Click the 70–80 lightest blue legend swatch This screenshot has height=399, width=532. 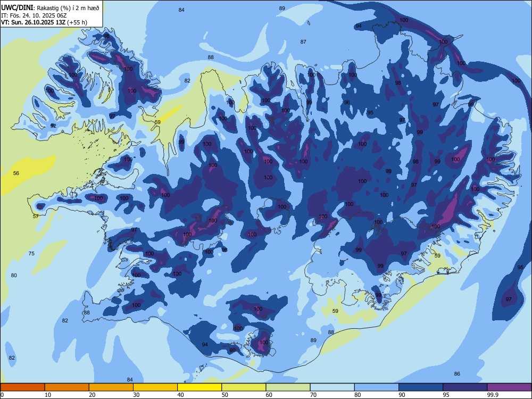click(332, 387)
